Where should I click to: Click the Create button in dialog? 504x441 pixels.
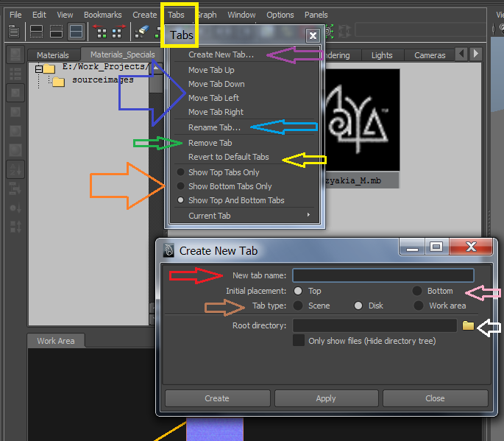217,398
